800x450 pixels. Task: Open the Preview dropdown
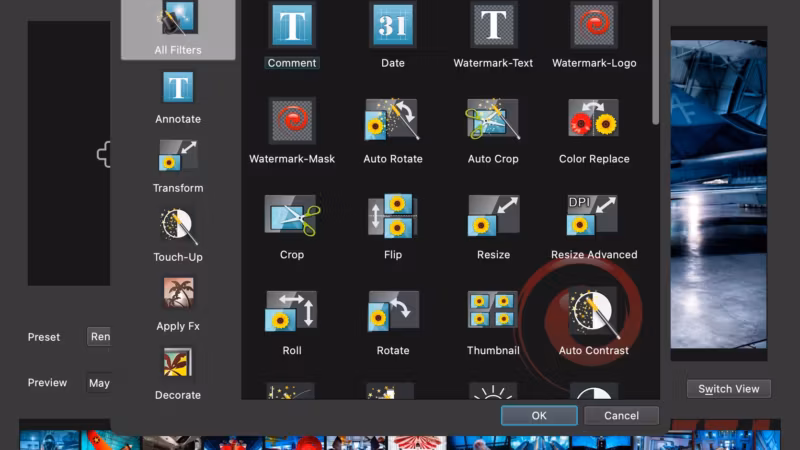[99, 383]
